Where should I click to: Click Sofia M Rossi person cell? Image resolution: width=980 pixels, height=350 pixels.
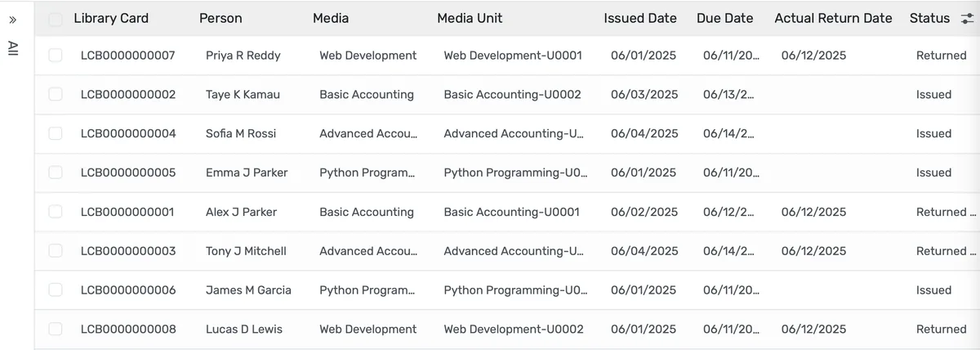point(241,134)
